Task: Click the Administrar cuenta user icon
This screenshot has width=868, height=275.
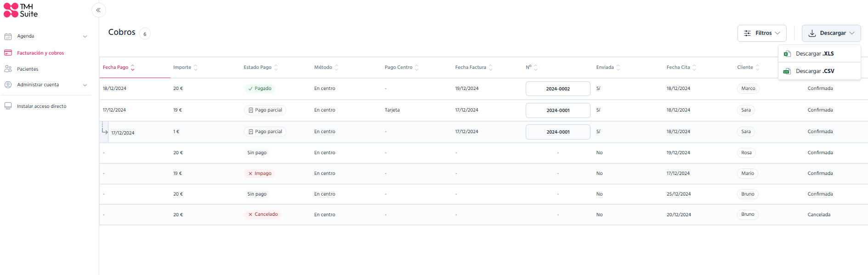Action: [x=8, y=84]
